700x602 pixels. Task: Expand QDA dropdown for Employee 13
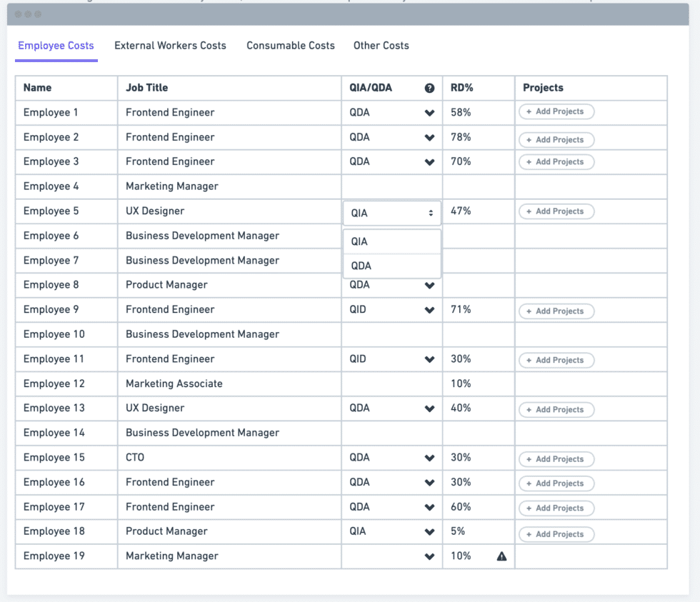tap(429, 408)
